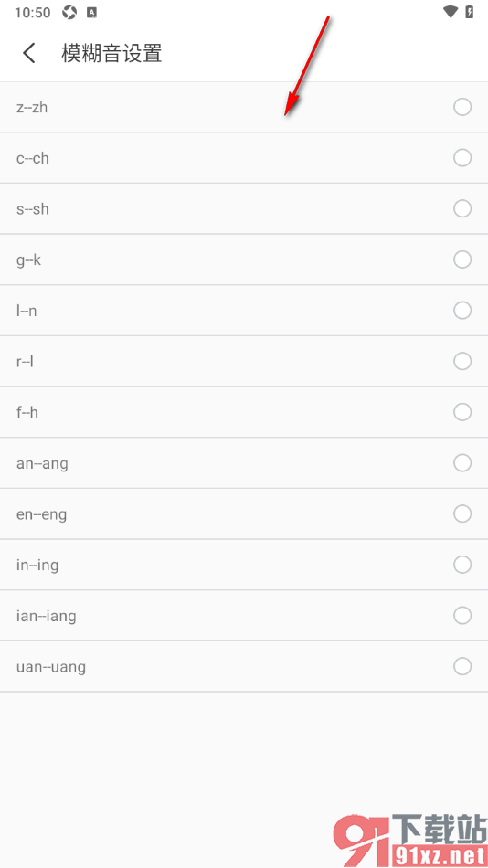Turn on the l--n fuzzy sound
Screen dimensions: 488x868
click(462, 310)
